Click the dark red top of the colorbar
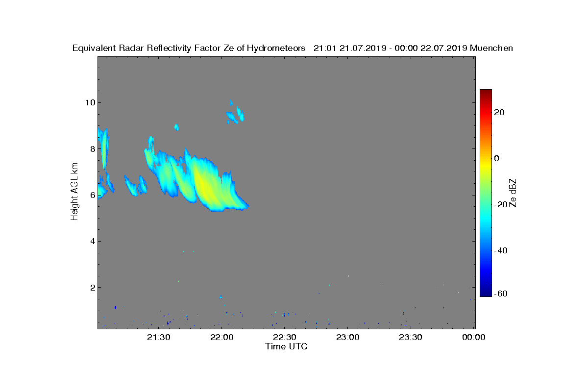Image resolution: width=588 pixels, height=392 pixels. (486, 93)
